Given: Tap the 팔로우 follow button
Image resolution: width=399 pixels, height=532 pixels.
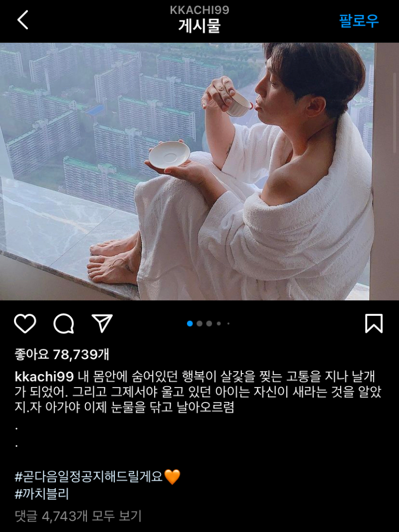Looking at the screenshot, I should [x=359, y=21].
